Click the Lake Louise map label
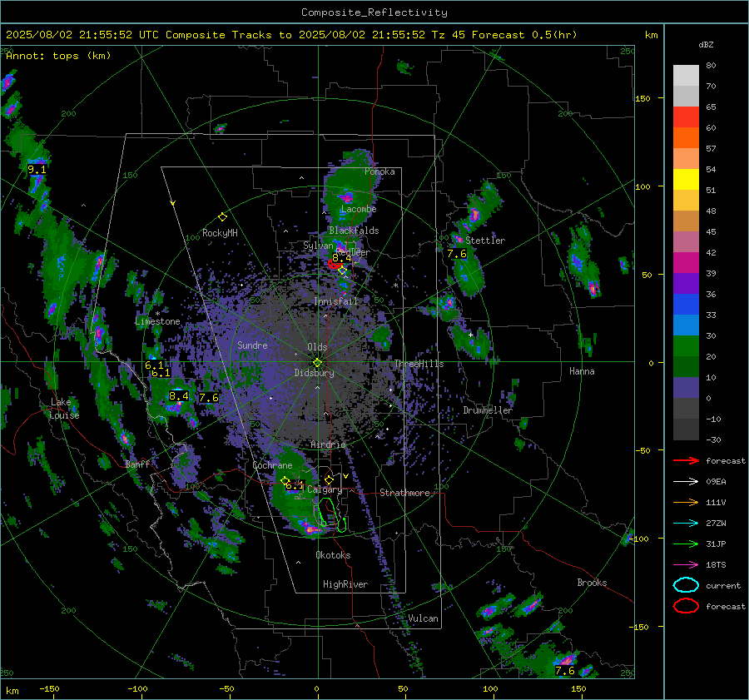This screenshot has height=700, width=749. coord(65,409)
